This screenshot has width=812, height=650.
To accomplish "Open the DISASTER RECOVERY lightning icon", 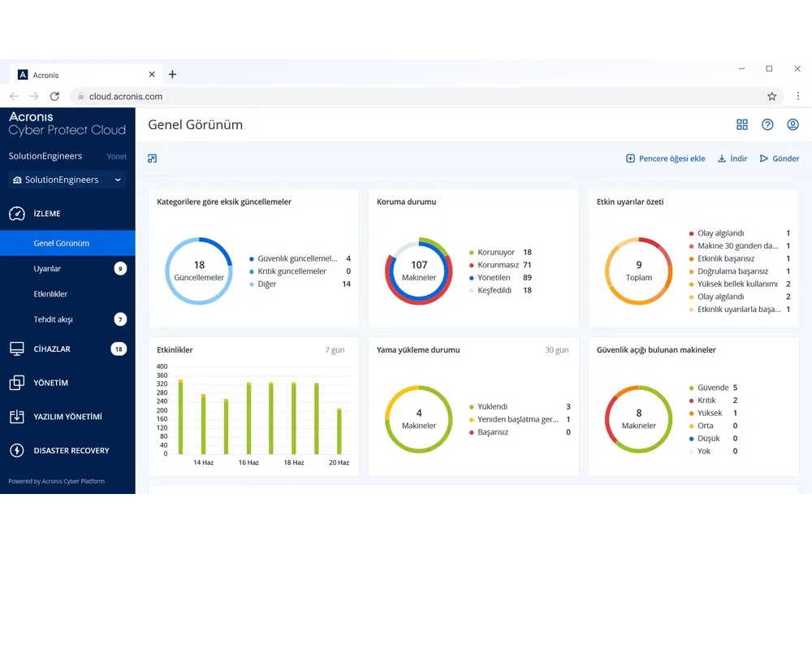I will tap(18, 450).
